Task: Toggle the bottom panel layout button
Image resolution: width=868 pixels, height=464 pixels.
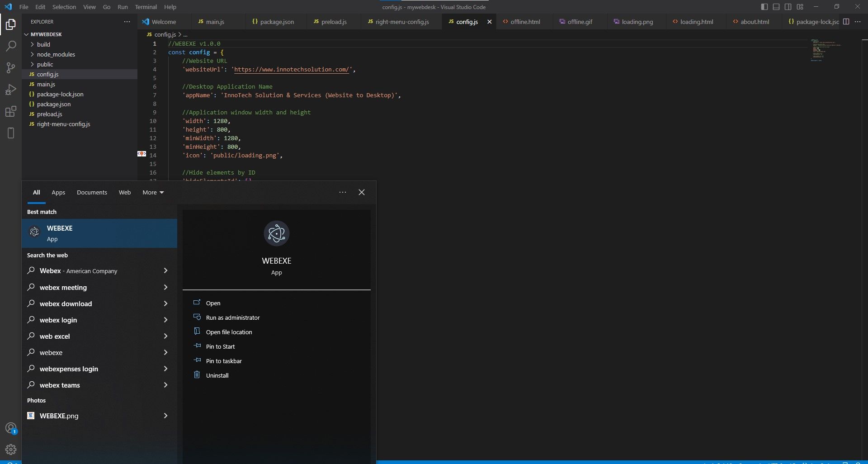Action: click(776, 7)
